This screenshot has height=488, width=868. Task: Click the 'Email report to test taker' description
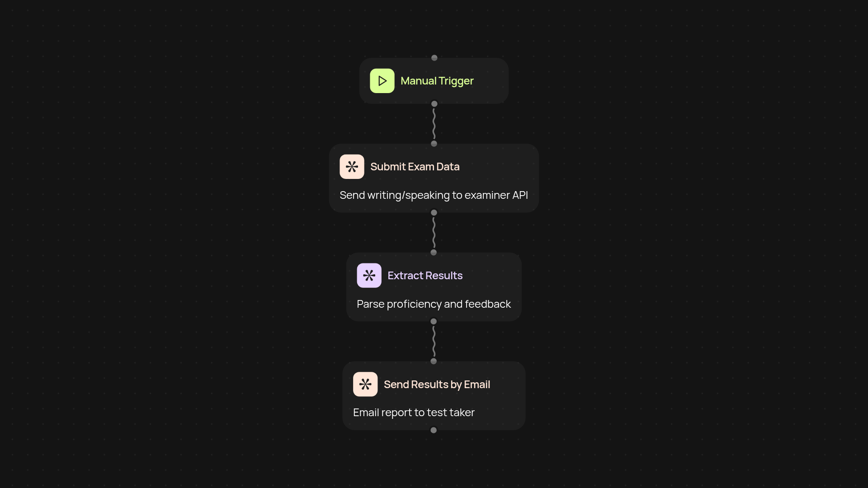coord(414,413)
